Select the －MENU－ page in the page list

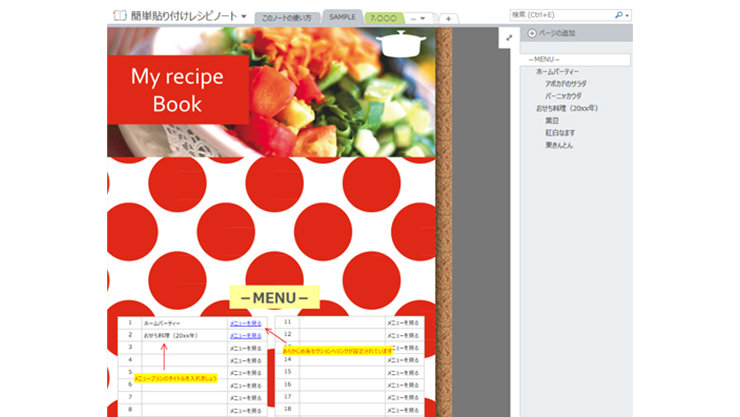pyautogui.click(x=545, y=60)
